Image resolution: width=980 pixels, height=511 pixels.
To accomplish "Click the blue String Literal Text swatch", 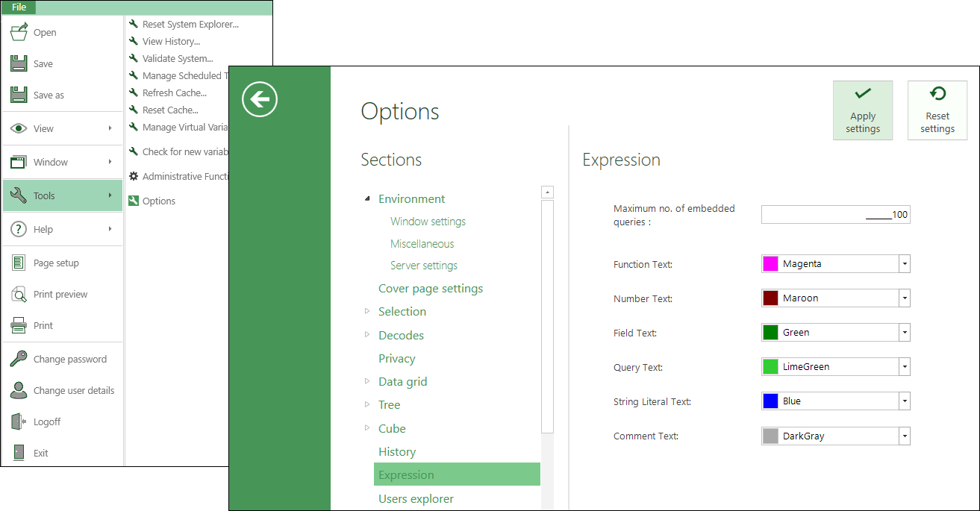I will tap(771, 401).
